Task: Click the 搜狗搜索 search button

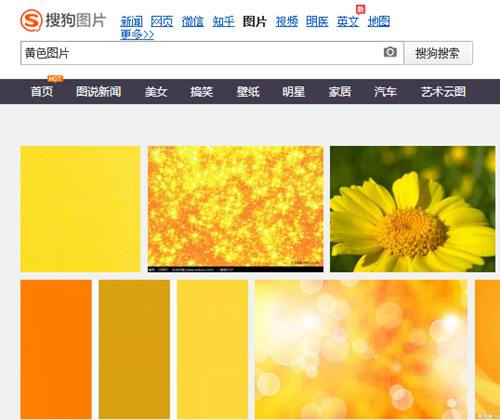Action: pos(438,53)
